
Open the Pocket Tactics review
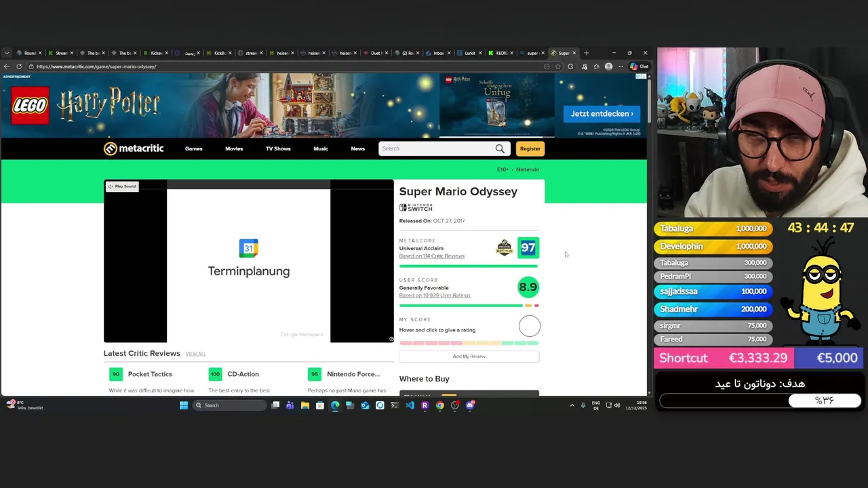[150, 374]
